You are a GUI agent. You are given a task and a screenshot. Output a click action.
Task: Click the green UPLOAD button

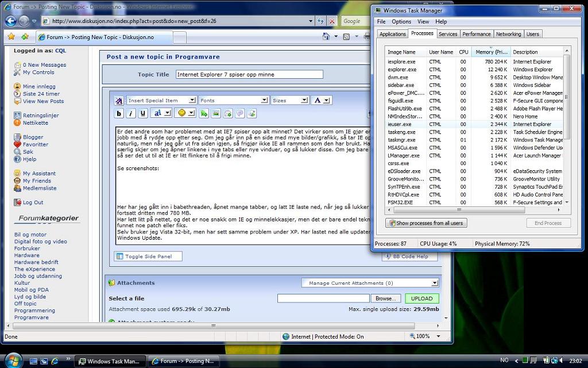click(422, 298)
